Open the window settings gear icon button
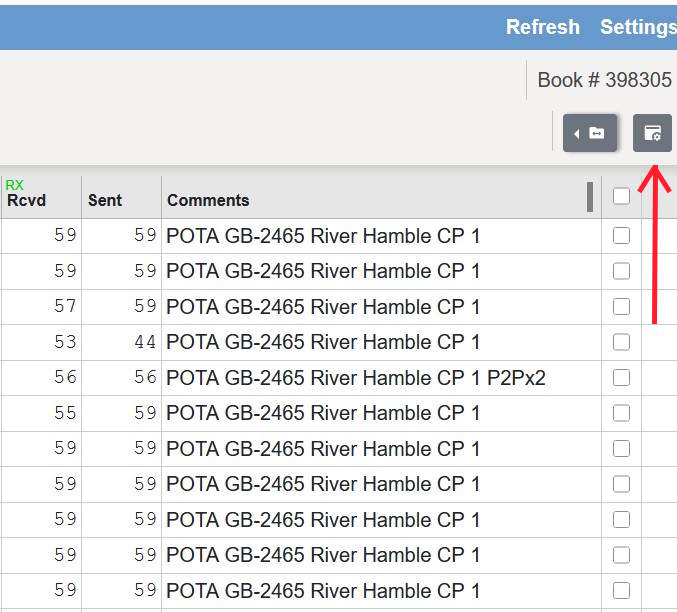 [652, 133]
